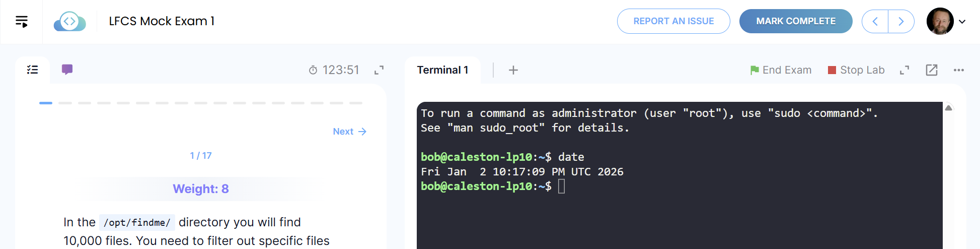Click the user avatar picture

click(x=940, y=21)
